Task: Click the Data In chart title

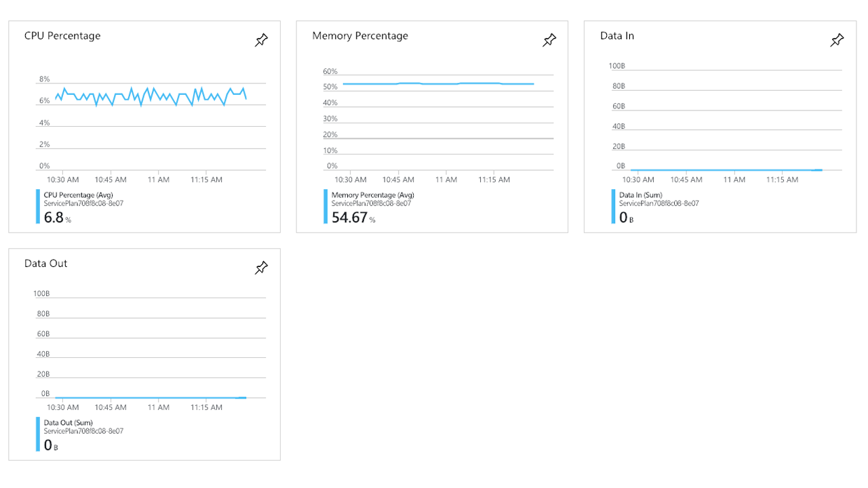Action: pyautogui.click(x=617, y=36)
